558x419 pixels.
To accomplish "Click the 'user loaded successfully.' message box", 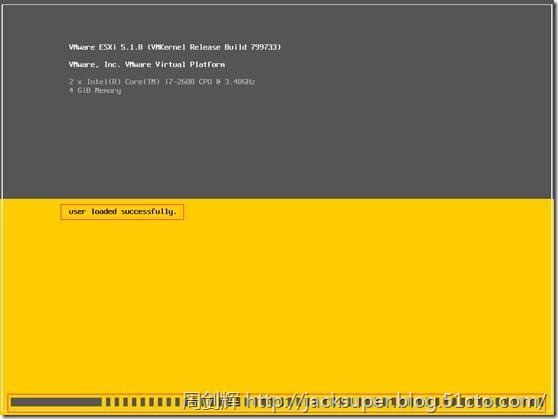I will (122, 212).
